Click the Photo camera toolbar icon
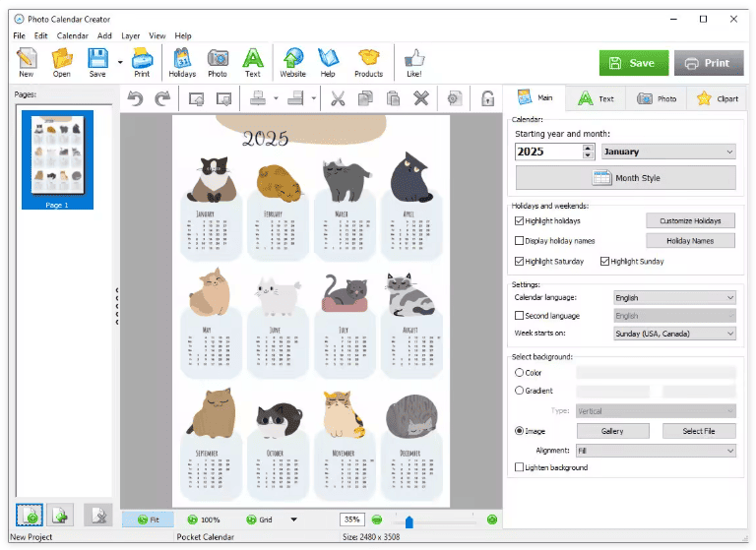756x550 pixels. pos(218,62)
